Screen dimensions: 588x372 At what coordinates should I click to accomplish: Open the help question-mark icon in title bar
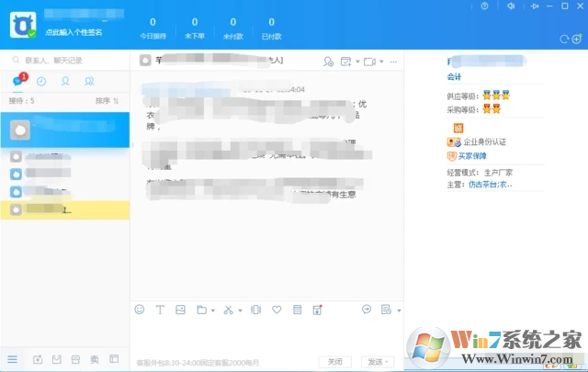click(484, 6)
